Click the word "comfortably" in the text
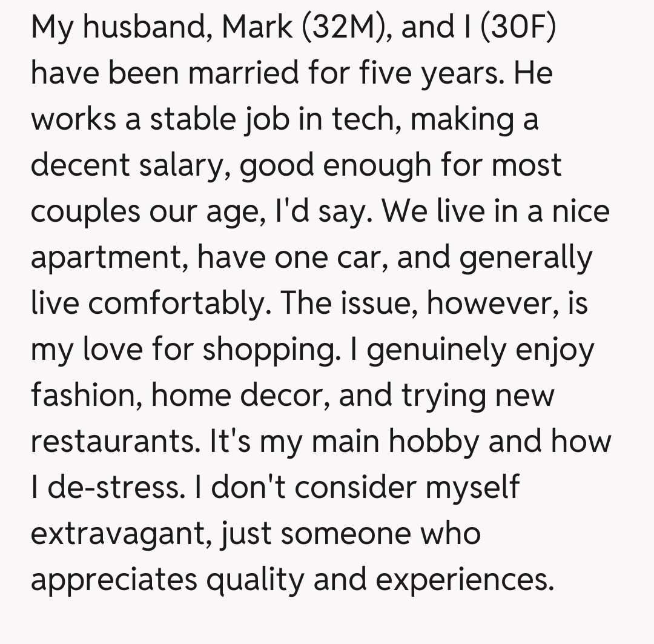654x644 pixels. [x=176, y=304]
